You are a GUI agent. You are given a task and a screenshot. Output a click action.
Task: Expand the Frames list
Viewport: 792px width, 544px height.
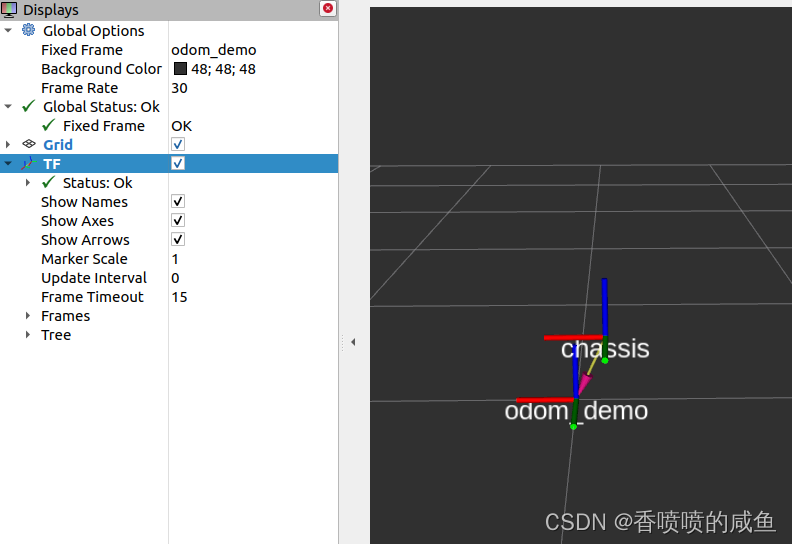click(x=28, y=316)
